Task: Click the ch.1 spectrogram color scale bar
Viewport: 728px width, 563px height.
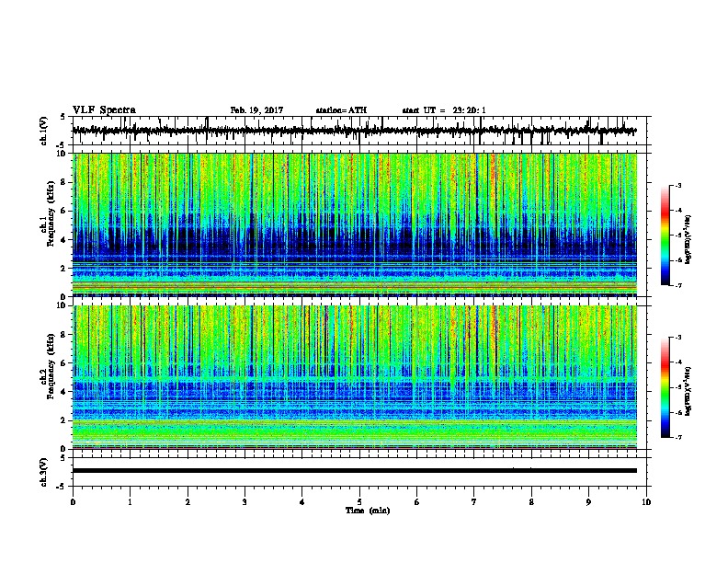Action: 665,236
